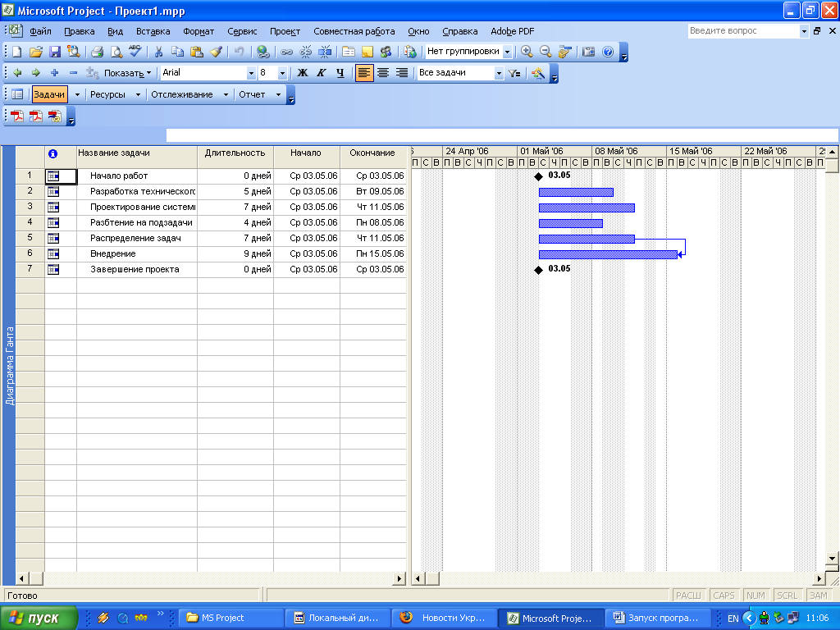840x630 pixels.
Task: Click the first Adobe PDF convert icon
Action: [x=17, y=116]
